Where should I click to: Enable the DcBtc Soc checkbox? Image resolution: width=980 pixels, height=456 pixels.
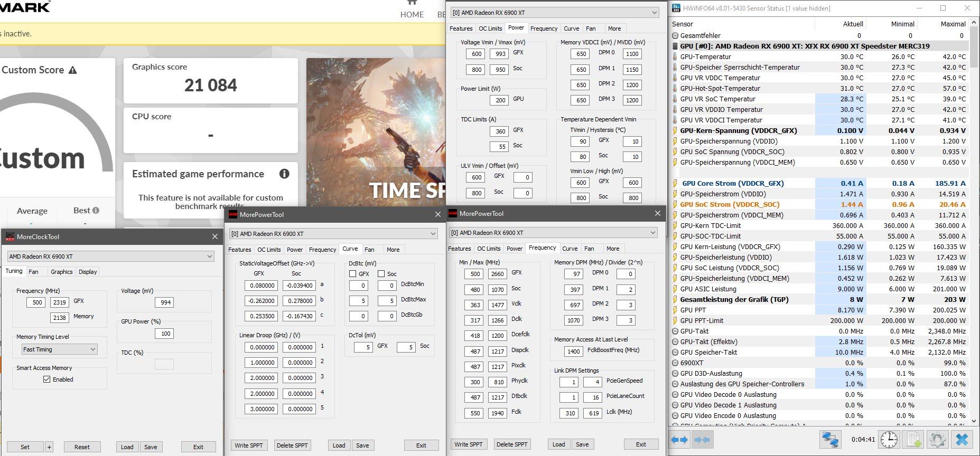[x=381, y=274]
